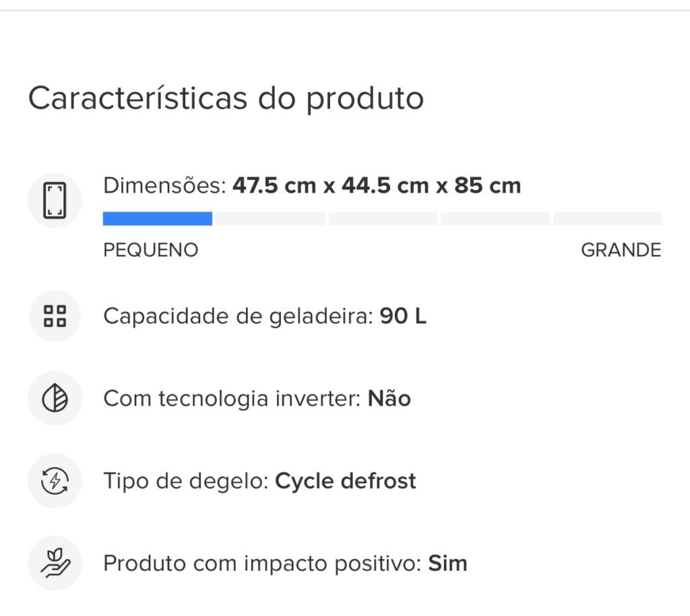Image resolution: width=690 pixels, height=616 pixels.
Task: Click the Cycle defrost value text
Action: click(x=346, y=481)
